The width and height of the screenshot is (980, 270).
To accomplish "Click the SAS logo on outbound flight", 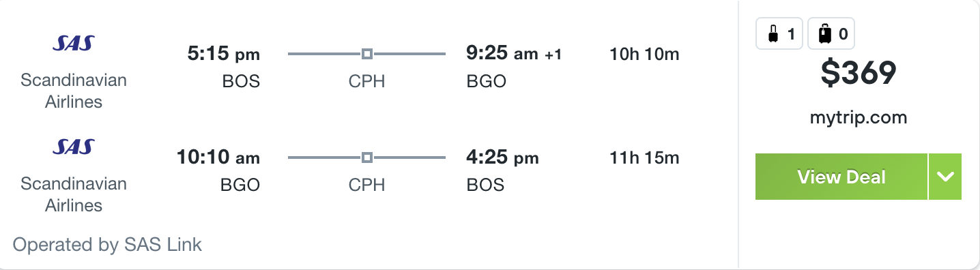I will pyautogui.click(x=74, y=44).
